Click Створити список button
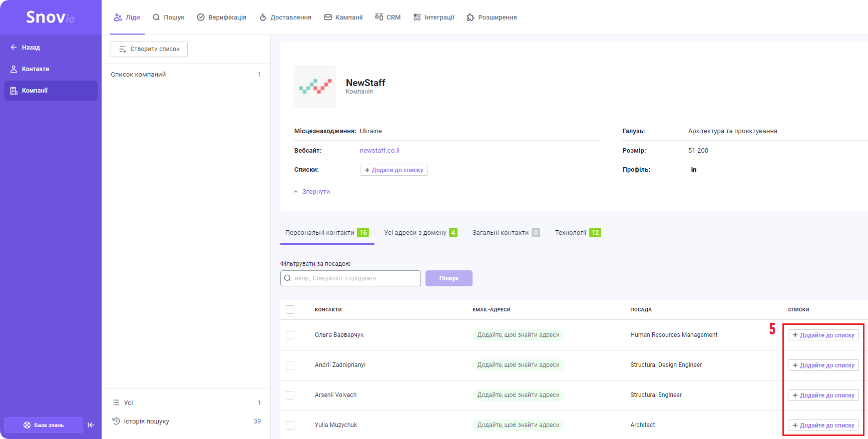 click(149, 49)
